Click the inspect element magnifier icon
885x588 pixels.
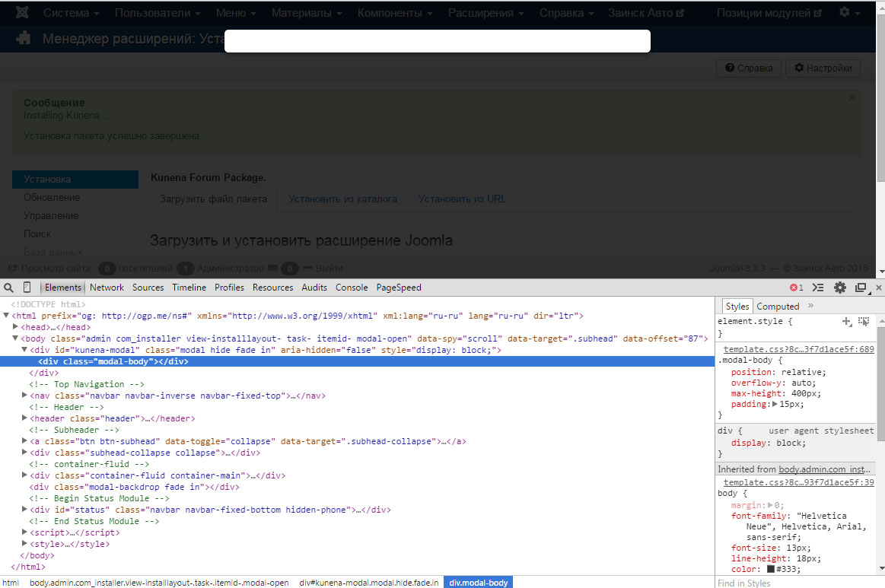pyautogui.click(x=8, y=288)
